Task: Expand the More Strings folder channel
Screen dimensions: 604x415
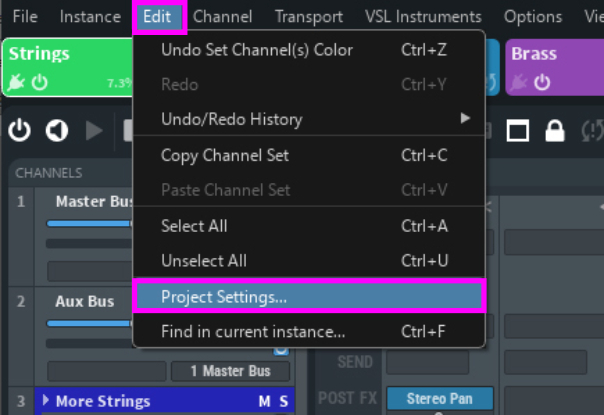Action: tap(45, 401)
